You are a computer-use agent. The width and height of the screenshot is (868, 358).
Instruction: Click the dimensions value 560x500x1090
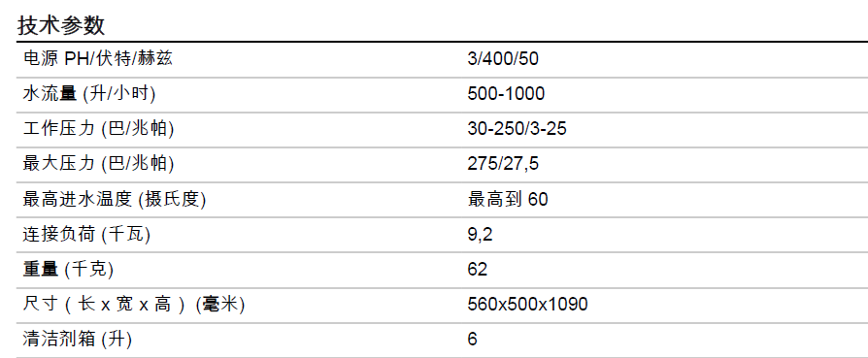tap(527, 305)
